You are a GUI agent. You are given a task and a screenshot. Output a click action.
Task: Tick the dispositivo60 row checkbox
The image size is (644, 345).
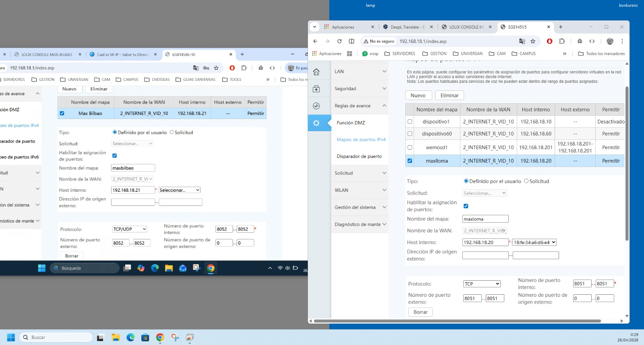pos(410,133)
